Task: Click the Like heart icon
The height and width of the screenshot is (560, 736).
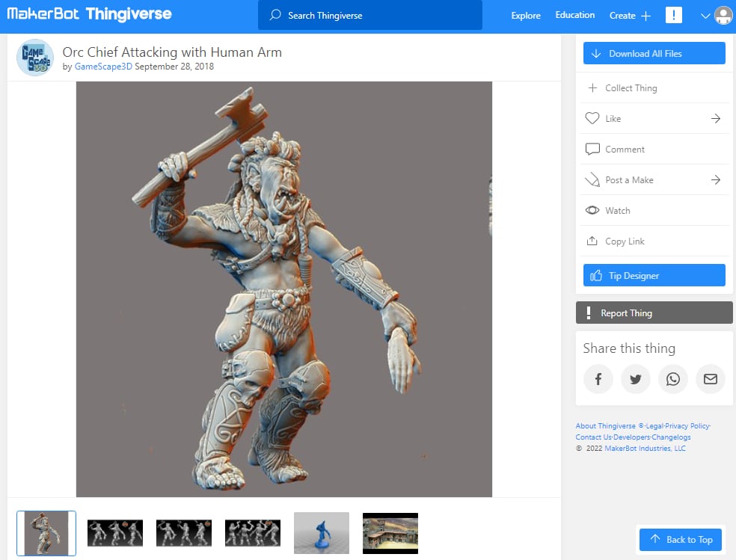Action: [592, 118]
